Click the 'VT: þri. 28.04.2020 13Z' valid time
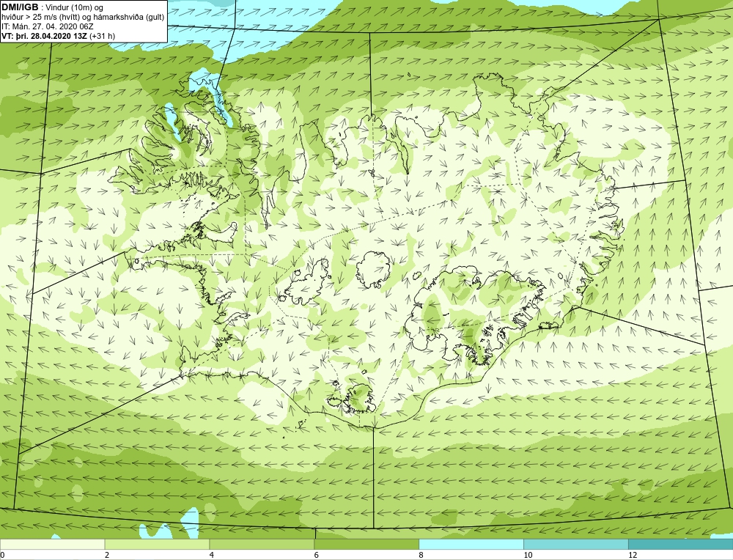 45,35
